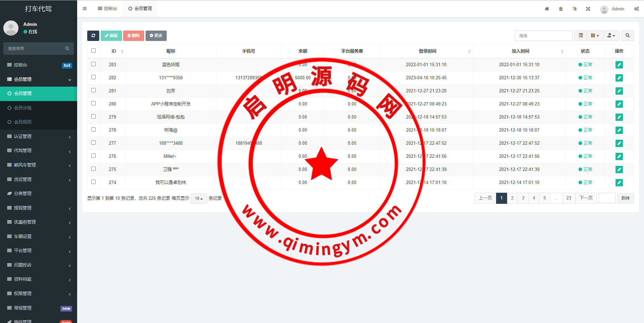Viewport: 644px width, 323px height.
Task: Toggle the table view list icon
Action: (x=581, y=36)
